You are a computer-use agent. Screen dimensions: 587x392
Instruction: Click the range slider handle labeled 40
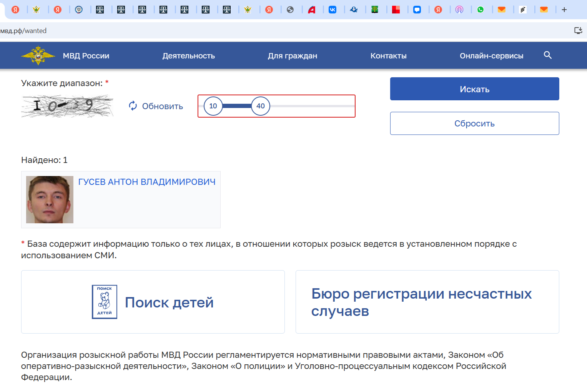tap(261, 106)
